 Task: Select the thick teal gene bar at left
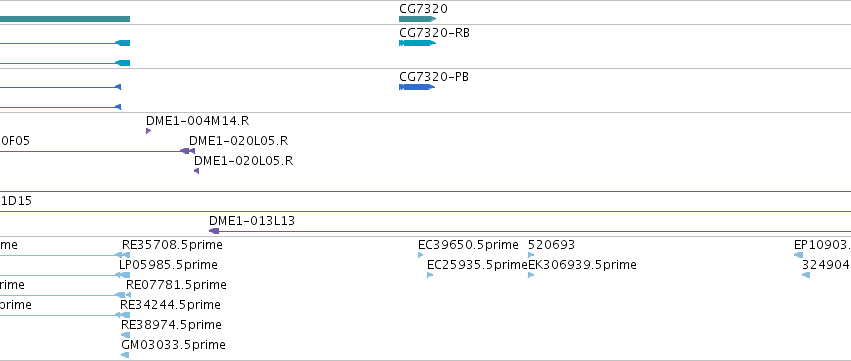(x=65, y=19)
